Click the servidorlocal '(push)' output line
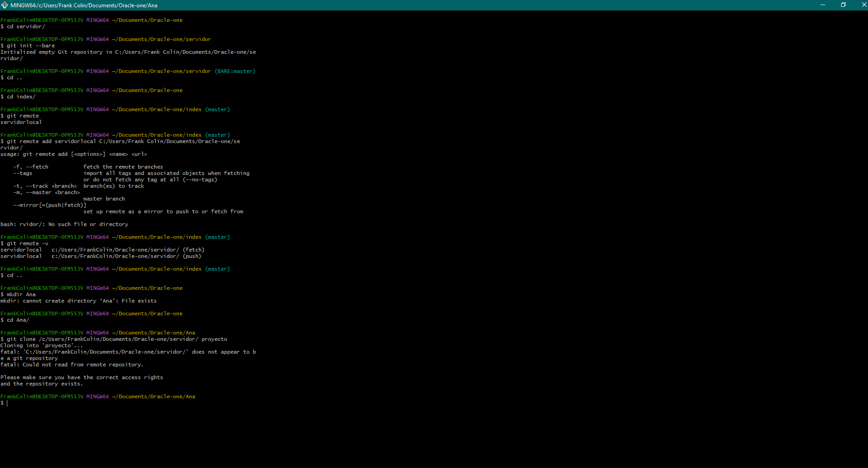Viewport: 868px width, 468px height. 101,256
